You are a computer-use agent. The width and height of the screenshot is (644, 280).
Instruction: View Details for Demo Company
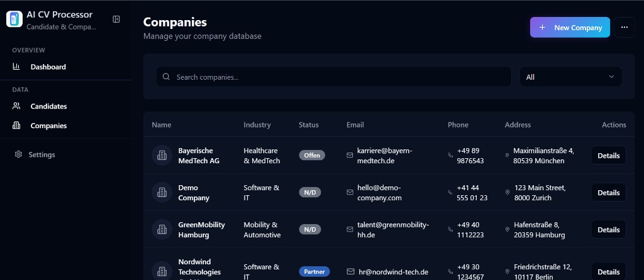tap(608, 192)
